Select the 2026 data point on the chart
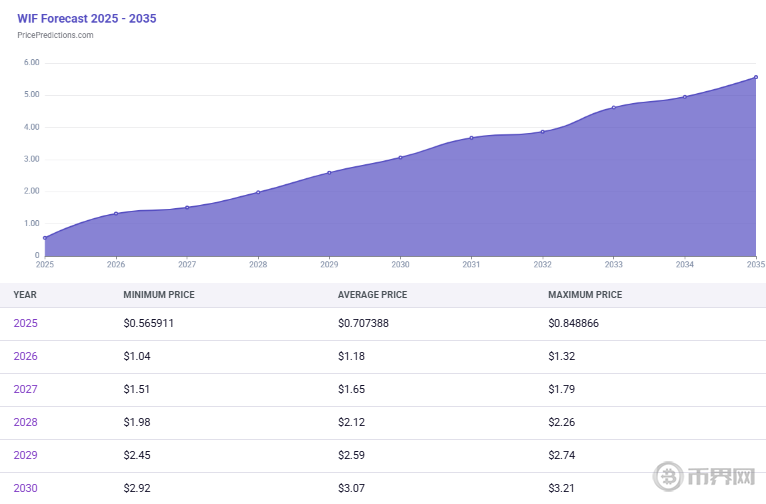The width and height of the screenshot is (766, 504). 116,213
